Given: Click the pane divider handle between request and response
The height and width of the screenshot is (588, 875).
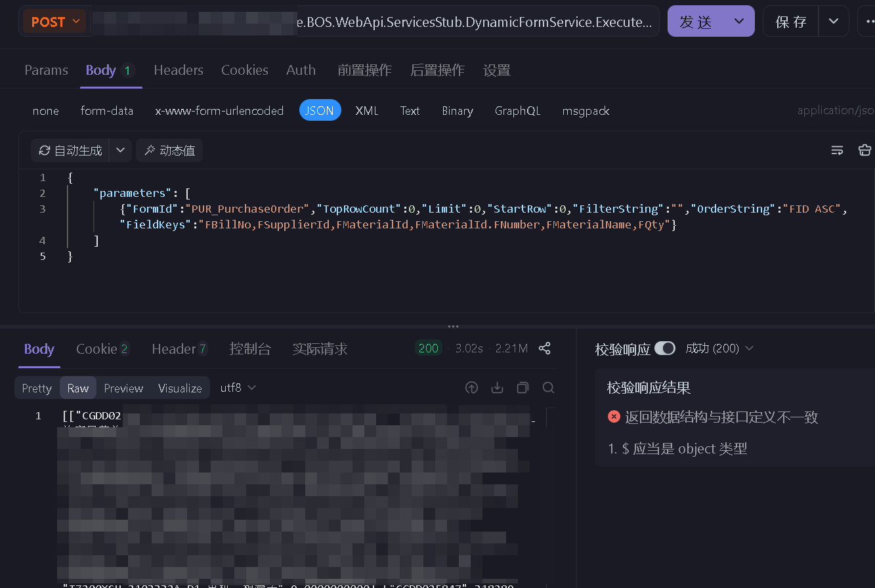Looking at the screenshot, I should (453, 326).
